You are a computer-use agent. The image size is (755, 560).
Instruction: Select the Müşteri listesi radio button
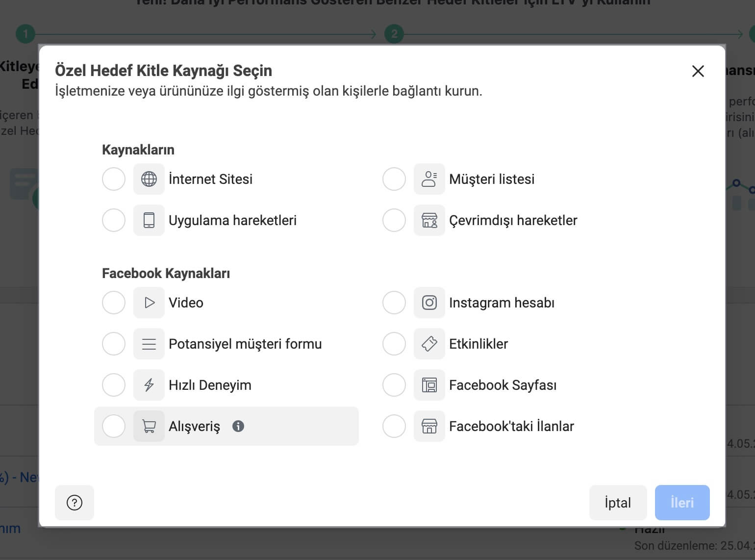(x=394, y=179)
